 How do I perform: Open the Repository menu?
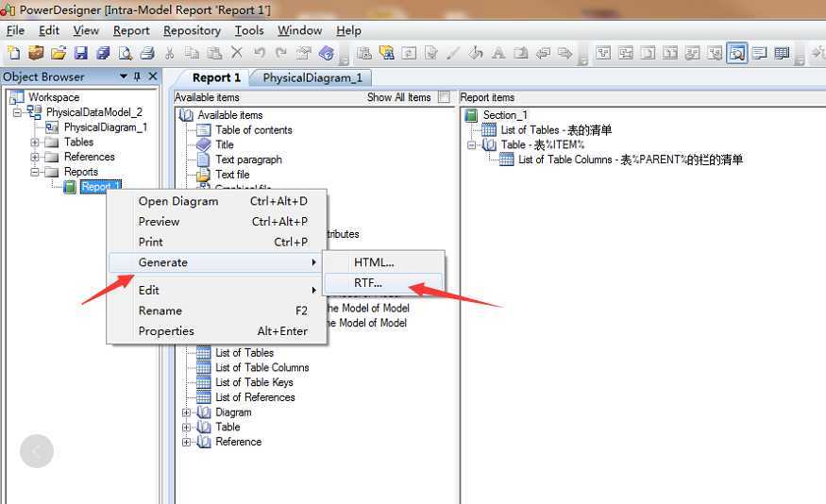tap(192, 30)
